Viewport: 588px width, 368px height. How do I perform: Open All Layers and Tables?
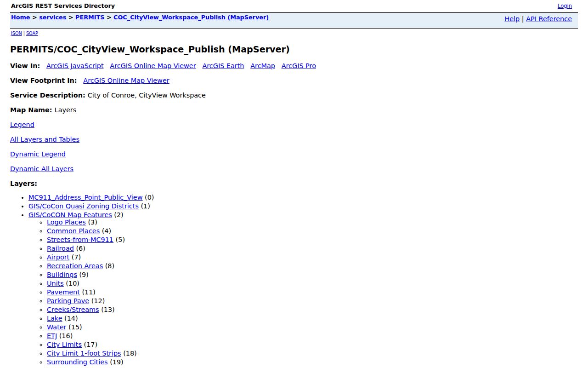point(45,139)
